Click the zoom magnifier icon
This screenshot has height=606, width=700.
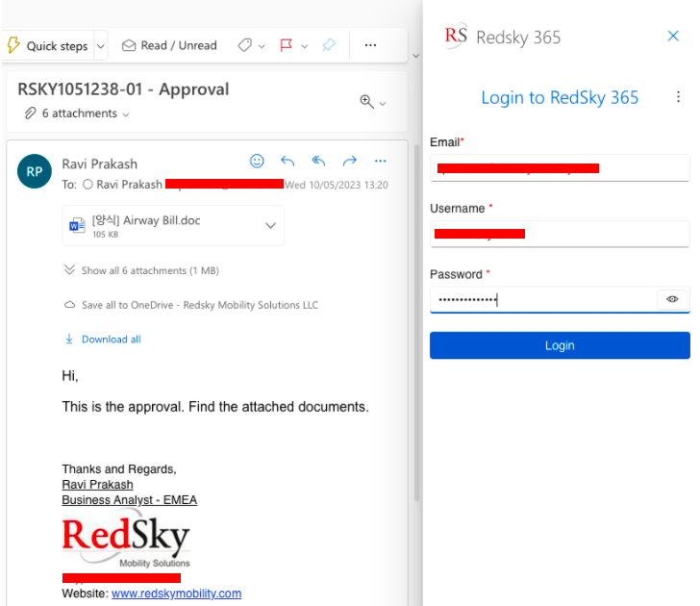click(x=367, y=101)
